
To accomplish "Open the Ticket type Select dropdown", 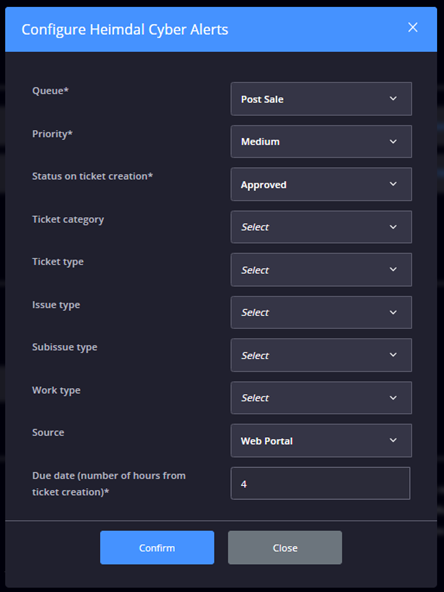I will click(x=321, y=270).
